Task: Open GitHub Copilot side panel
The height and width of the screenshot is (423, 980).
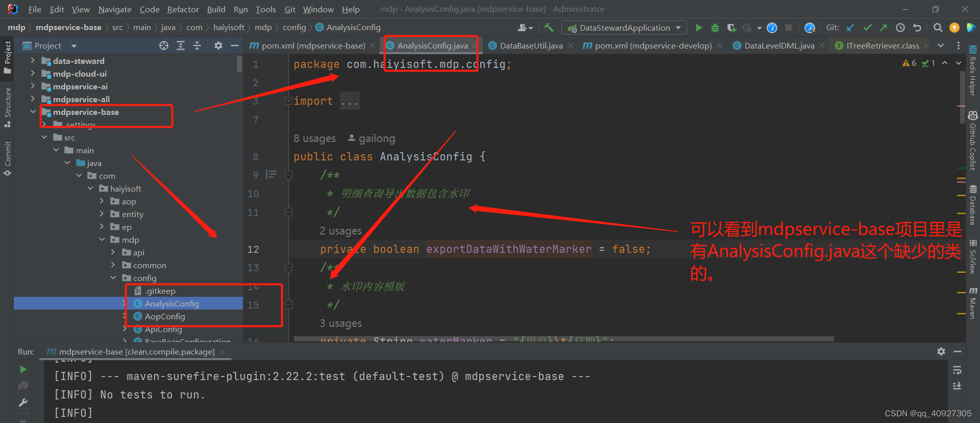Action: [x=973, y=140]
